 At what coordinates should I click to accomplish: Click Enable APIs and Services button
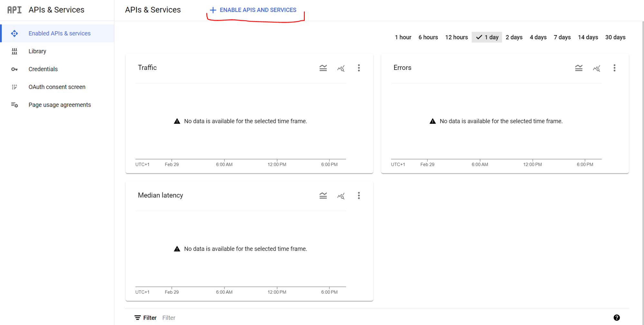click(x=253, y=10)
